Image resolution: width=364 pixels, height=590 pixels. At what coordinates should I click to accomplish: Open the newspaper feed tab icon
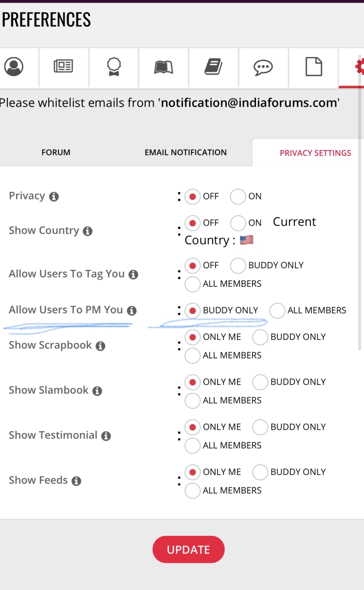63,66
